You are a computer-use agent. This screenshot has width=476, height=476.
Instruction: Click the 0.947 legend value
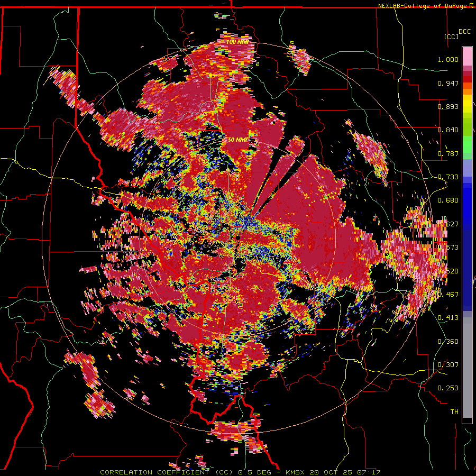click(x=448, y=83)
